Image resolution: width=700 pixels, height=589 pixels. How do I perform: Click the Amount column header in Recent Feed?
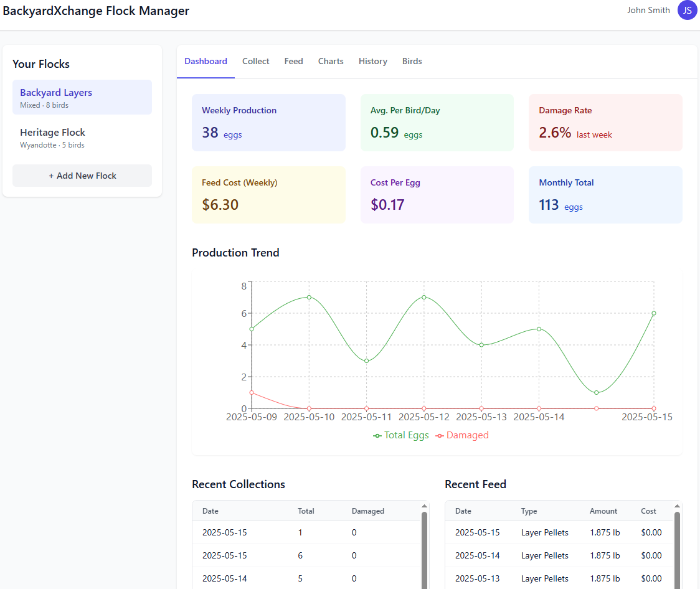603,511
